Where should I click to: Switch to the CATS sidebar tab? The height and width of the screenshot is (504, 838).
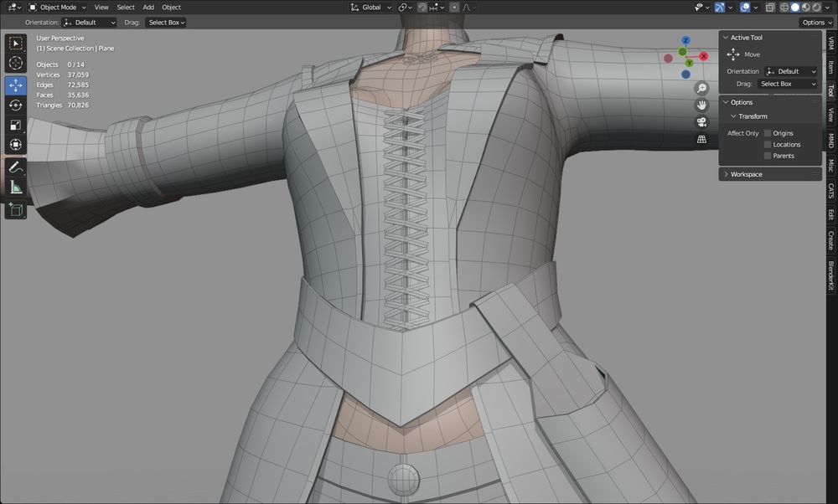(x=830, y=190)
